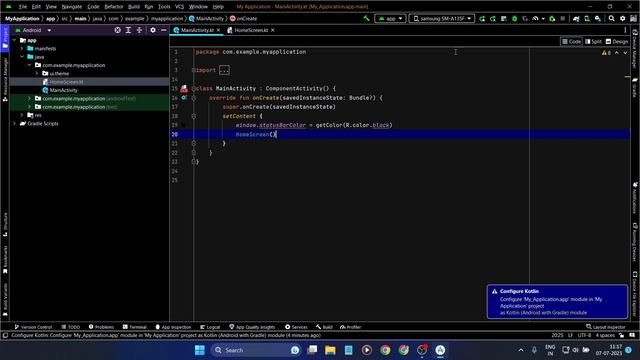Switch editor to Split view mode
The image size is (640, 360).
click(593, 42)
